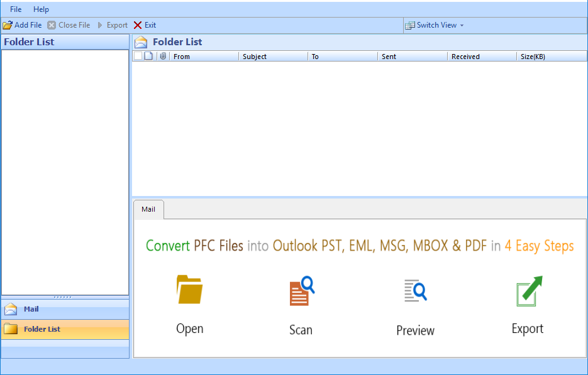The height and width of the screenshot is (375, 588).
Task: Click the Add File label in toolbar
Action: pos(28,25)
